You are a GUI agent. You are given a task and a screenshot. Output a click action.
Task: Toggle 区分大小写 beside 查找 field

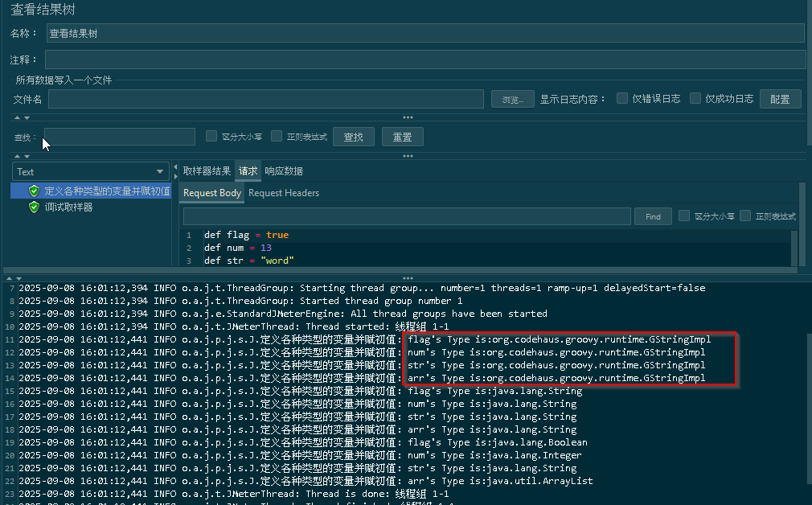tap(211, 136)
